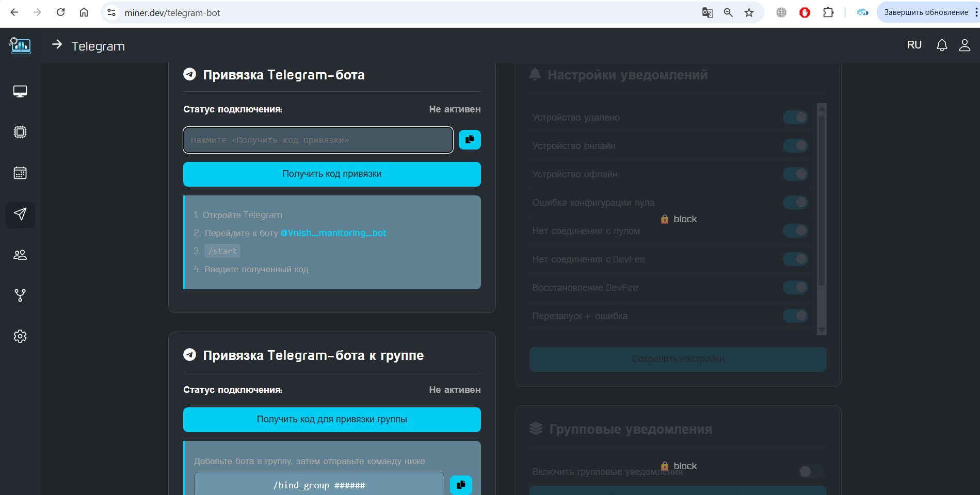Open the user account profile menu

click(965, 45)
